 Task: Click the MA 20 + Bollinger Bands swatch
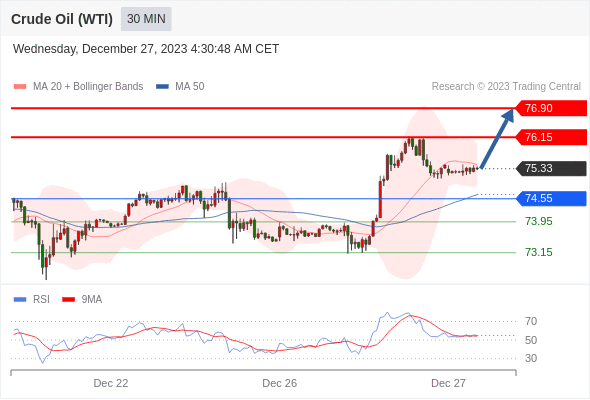click(x=20, y=87)
